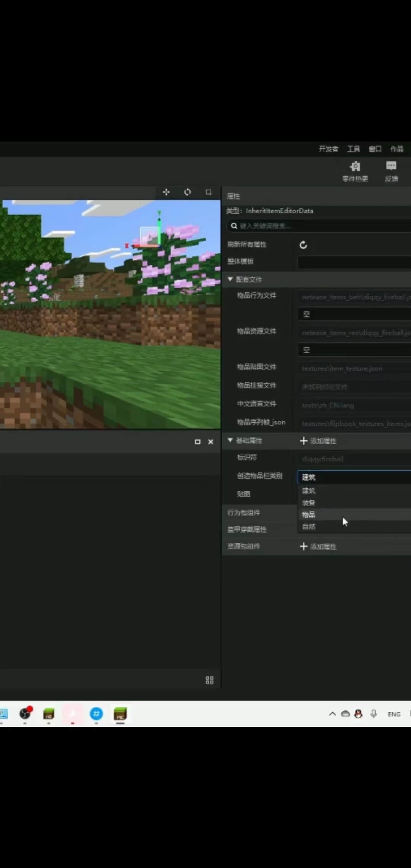Viewport: 411px width, 868px height.
Task: Maximize the lower panel with square icon
Action: pos(198,442)
